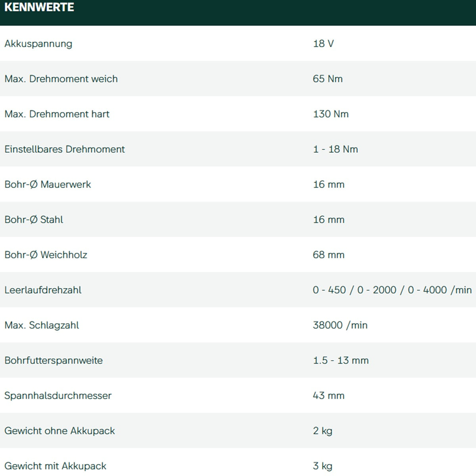The width and height of the screenshot is (476, 476).
Task: Click Bohr-Ø Stahl label
Action: coord(34,220)
